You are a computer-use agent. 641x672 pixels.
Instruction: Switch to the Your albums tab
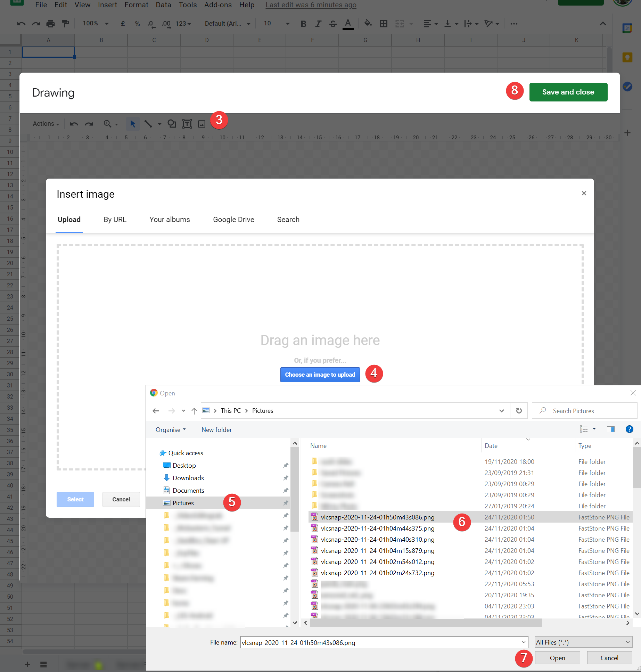(170, 220)
